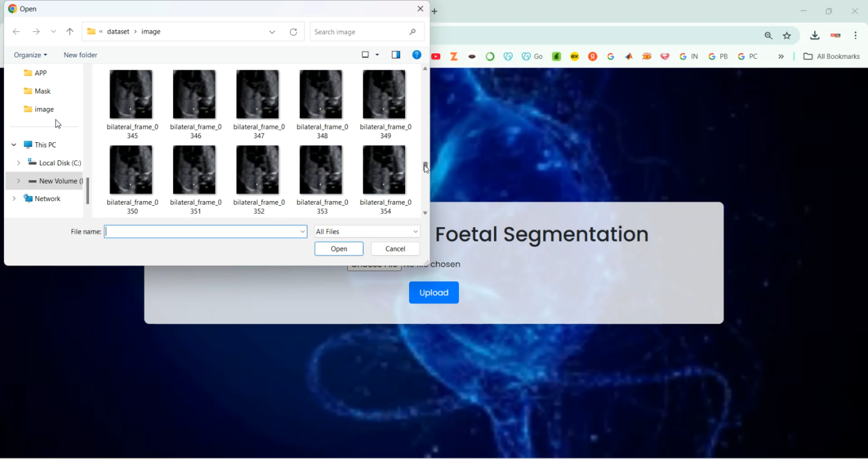Open the All Files type dropdown
Screen dimensions: 868x459
tap(367, 232)
